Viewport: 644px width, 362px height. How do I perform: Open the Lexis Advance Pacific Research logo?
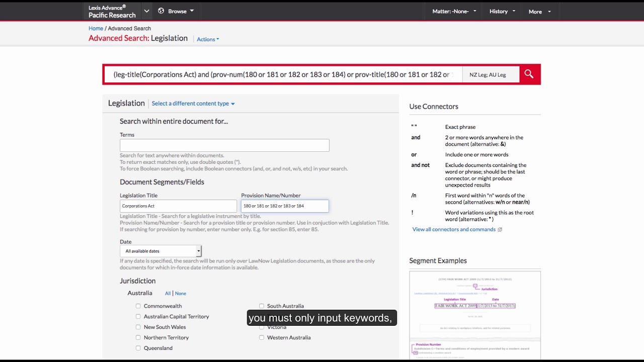pos(112,11)
